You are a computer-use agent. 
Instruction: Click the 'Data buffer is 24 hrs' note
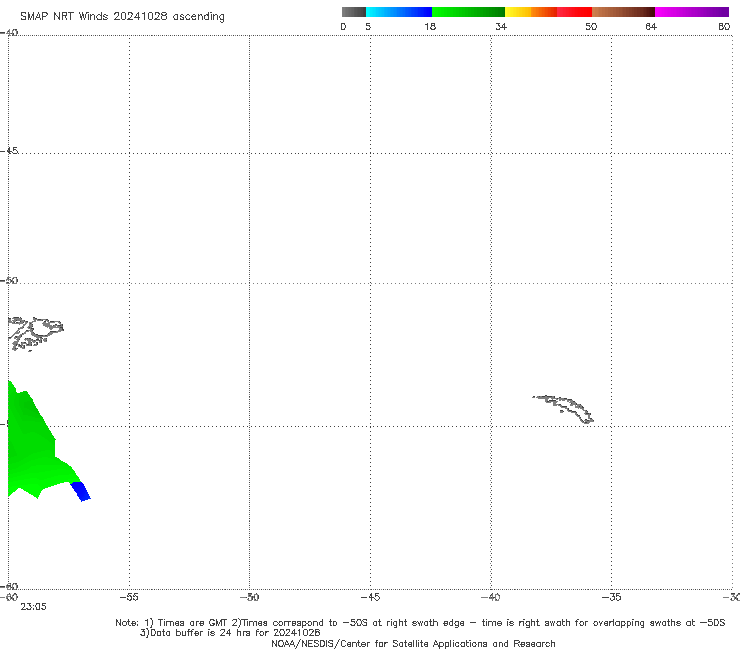coord(230,633)
